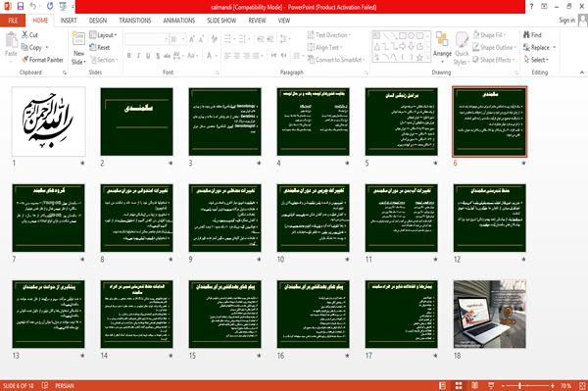Viewport: 588px width, 391px height.
Task: Click the 70% zoom level
Action: [565, 386]
